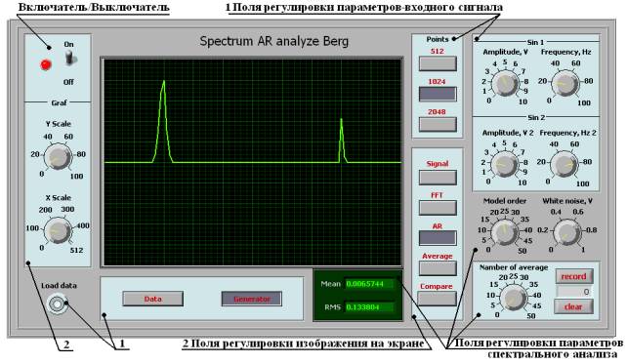627x364 pixels.
Task: Click the Compare button
Action: pyautogui.click(x=437, y=299)
